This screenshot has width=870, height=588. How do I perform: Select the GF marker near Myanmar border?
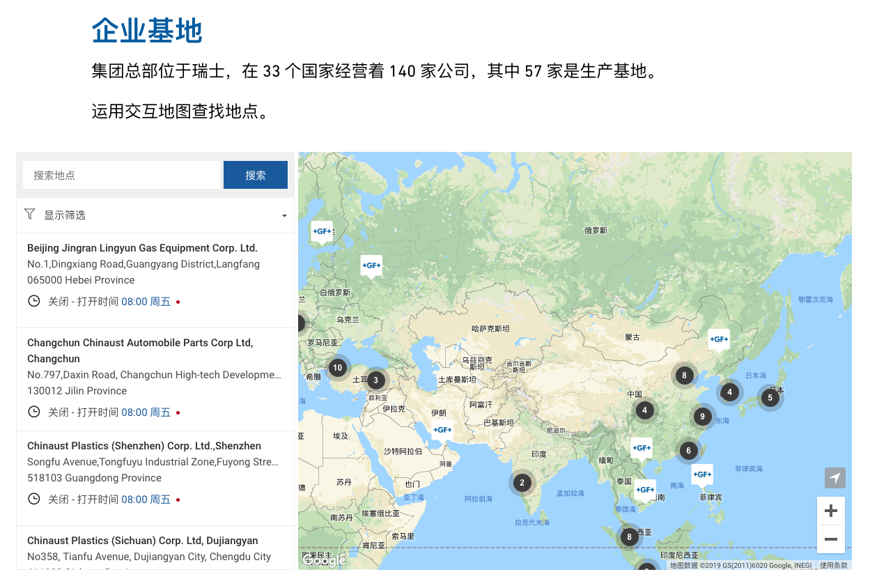pos(642,448)
